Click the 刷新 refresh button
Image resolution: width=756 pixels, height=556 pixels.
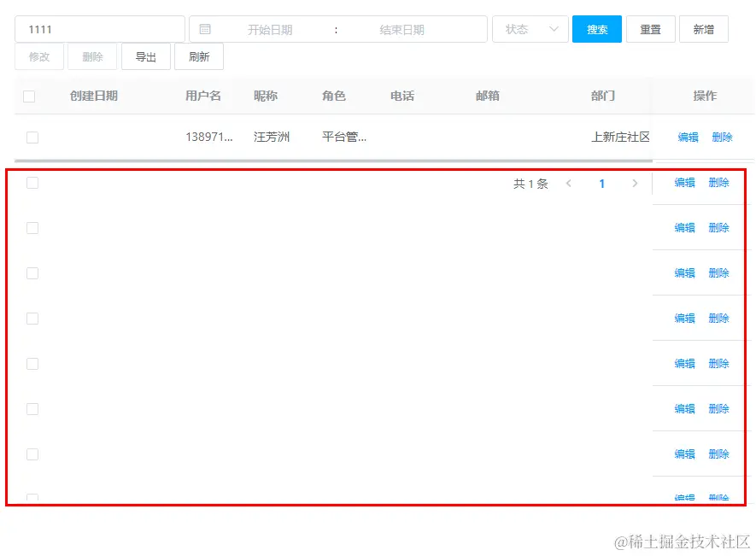click(199, 56)
